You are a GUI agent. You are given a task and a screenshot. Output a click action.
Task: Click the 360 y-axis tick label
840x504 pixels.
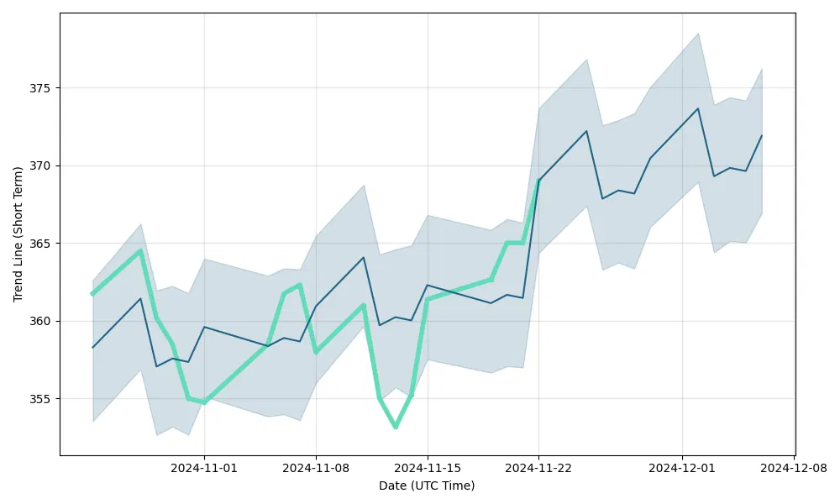(40, 321)
